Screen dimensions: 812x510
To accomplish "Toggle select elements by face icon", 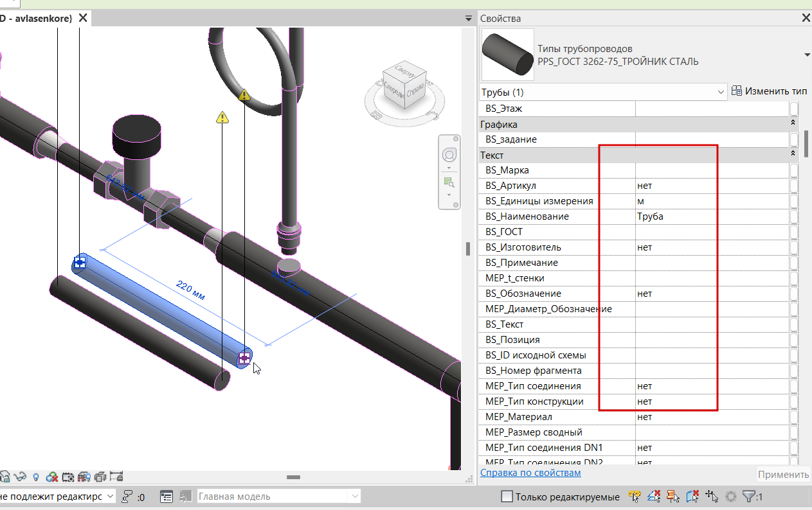I will [x=692, y=497].
